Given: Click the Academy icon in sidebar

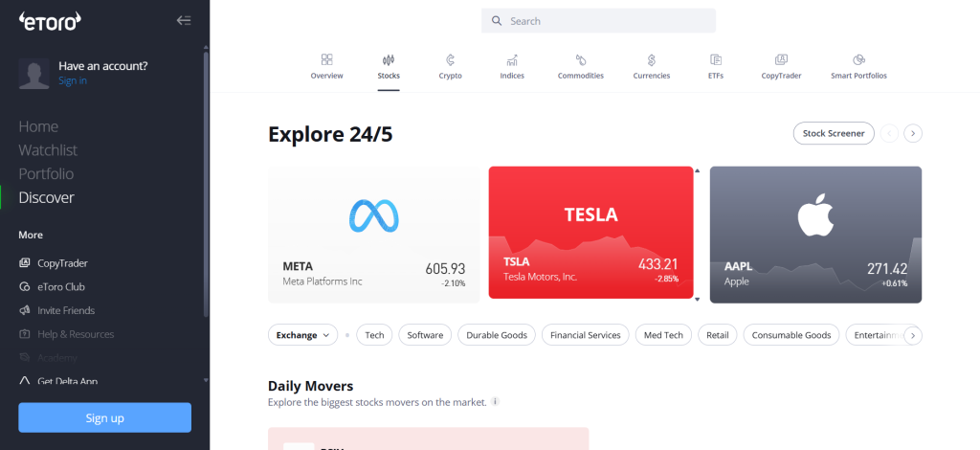Looking at the screenshot, I should coord(24,358).
